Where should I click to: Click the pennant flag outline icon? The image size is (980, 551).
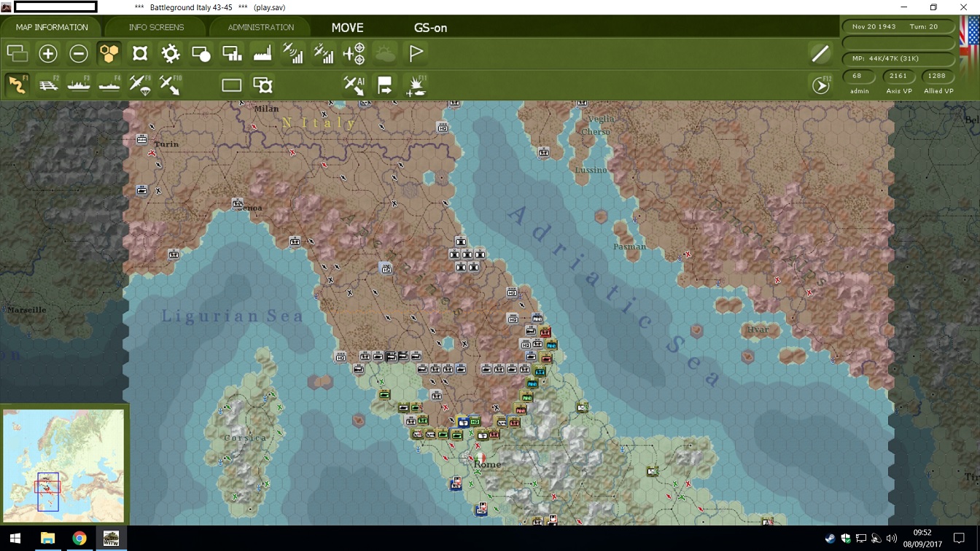pos(416,53)
